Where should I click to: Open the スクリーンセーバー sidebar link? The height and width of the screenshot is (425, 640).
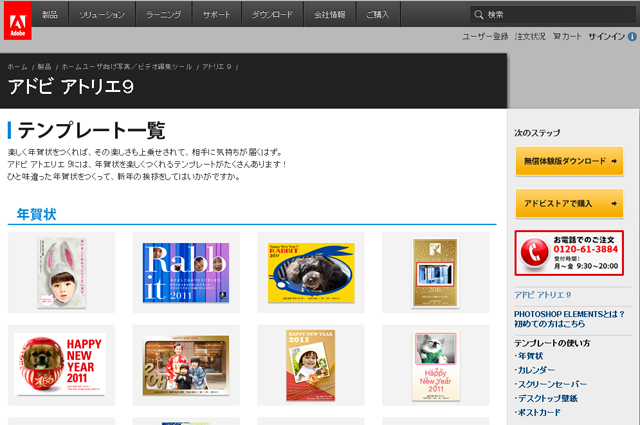pyautogui.click(x=552, y=384)
